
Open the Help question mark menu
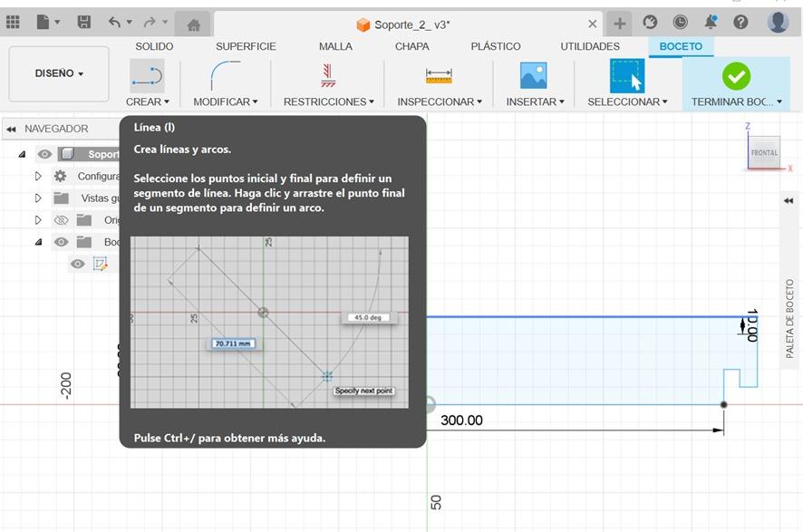click(x=740, y=22)
